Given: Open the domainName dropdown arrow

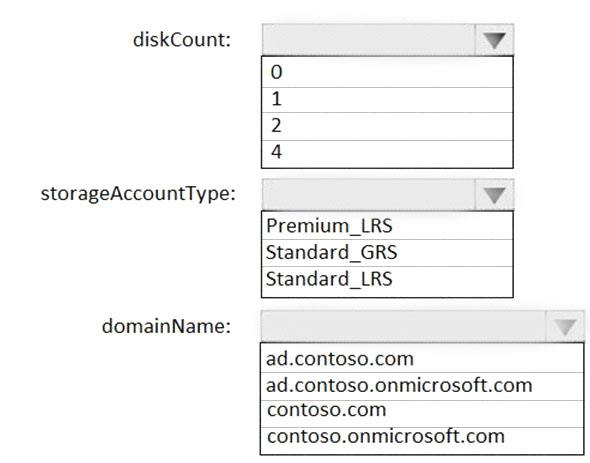Looking at the screenshot, I should point(565,326).
